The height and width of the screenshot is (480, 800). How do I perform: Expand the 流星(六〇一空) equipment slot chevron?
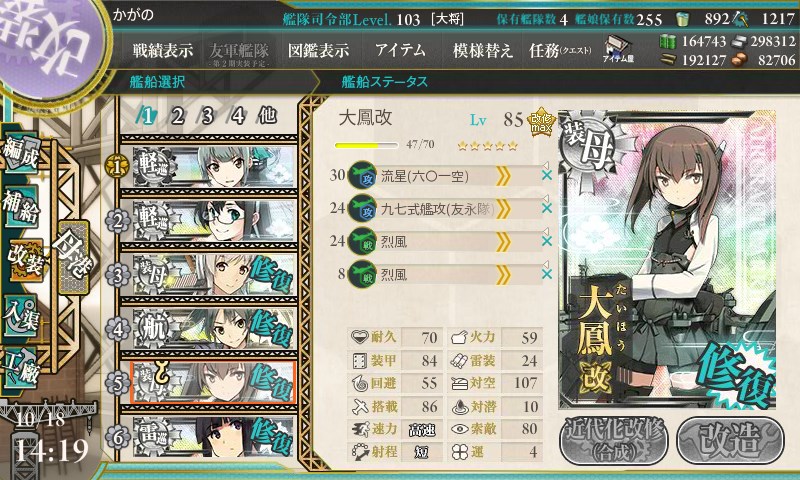(x=503, y=176)
